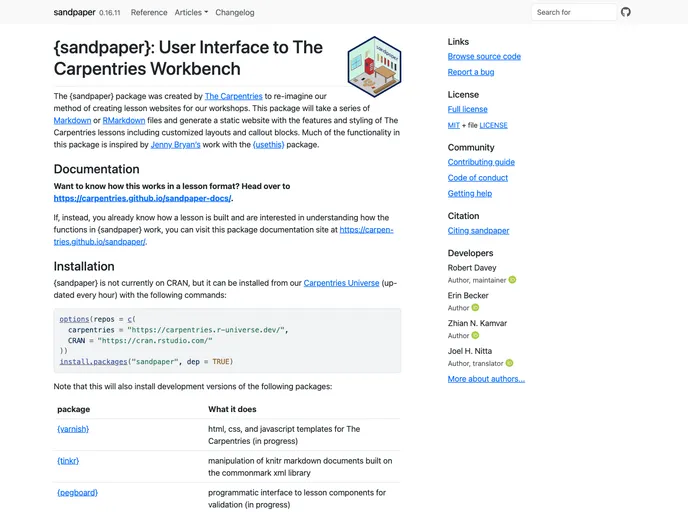Click the MIT license link
Image resolution: width=688 pixels, height=512 pixels.
454,125
